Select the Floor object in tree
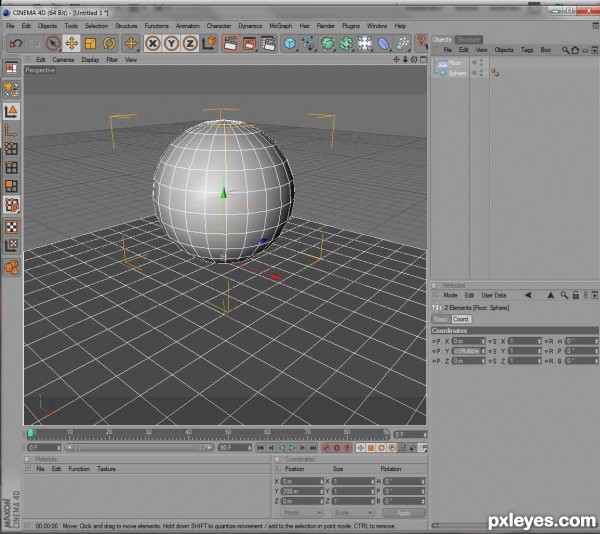Image resolution: width=600 pixels, height=534 pixels. click(x=454, y=63)
